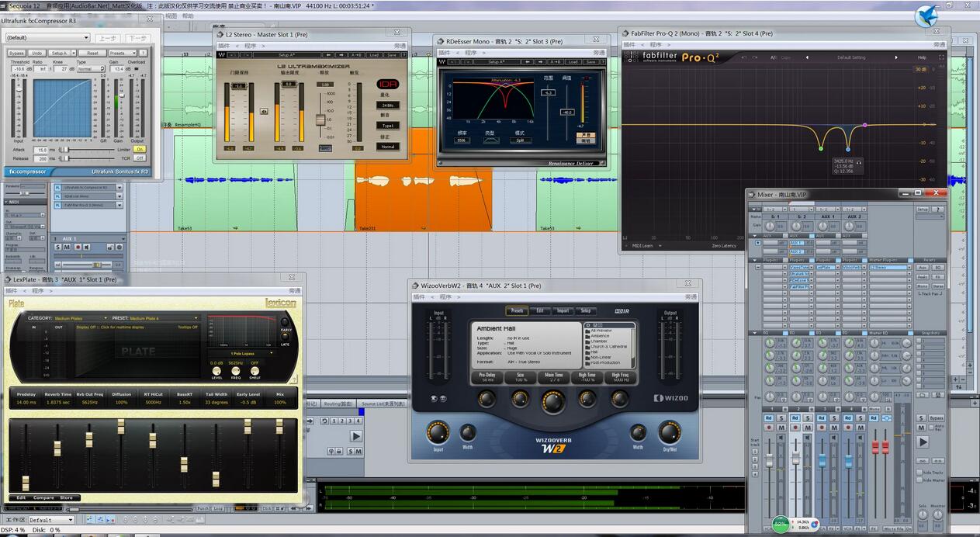Click the RDeEsser frequency 5506 field
Image resolution: width=980 pixels, height=537 pixels.
[461, 140]
